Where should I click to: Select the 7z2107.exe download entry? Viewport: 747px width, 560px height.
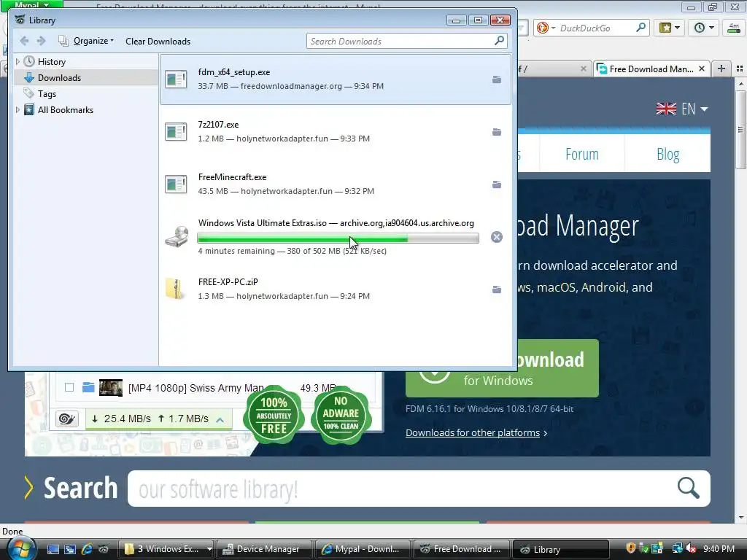click(336, 131)
